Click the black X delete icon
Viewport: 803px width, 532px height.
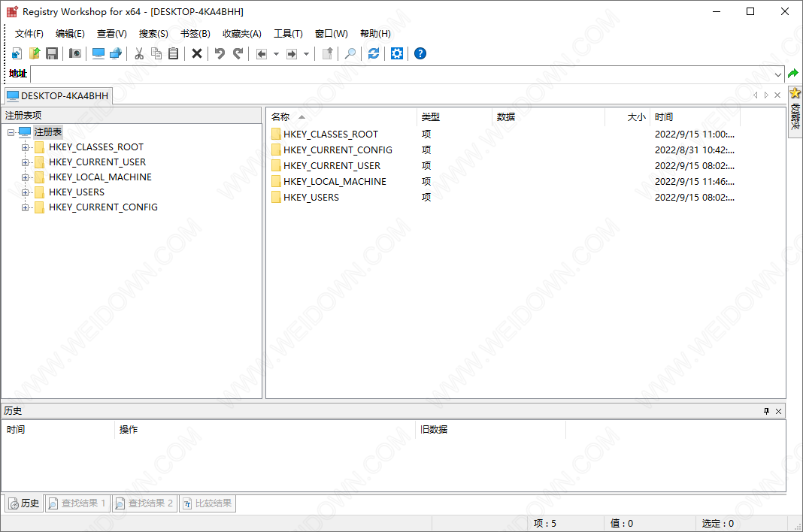[x=197, y=53]
